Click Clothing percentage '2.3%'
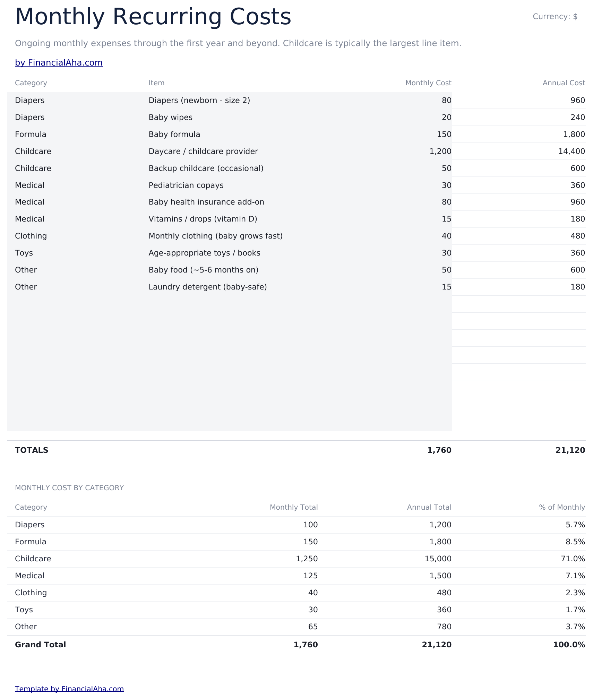Viewport: 593px width, 700px height. (575, 593)
